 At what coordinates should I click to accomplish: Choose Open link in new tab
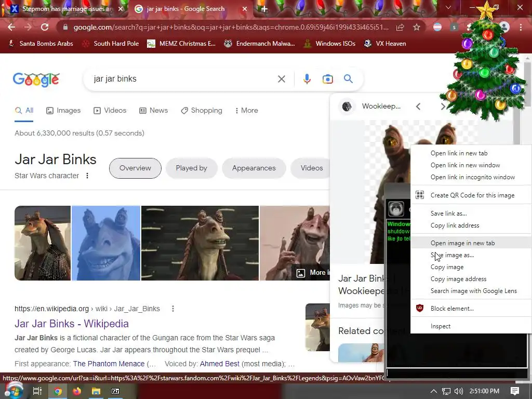tap(471, 153)
